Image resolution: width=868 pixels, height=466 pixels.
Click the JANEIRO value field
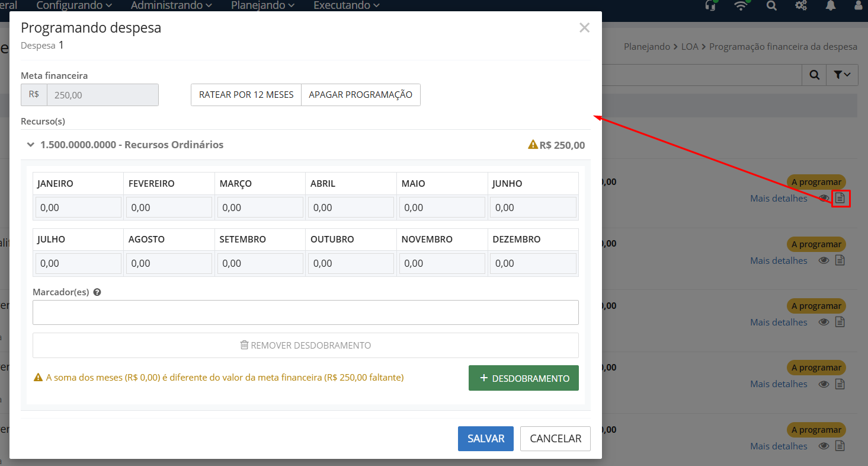(x=78, y=208)
